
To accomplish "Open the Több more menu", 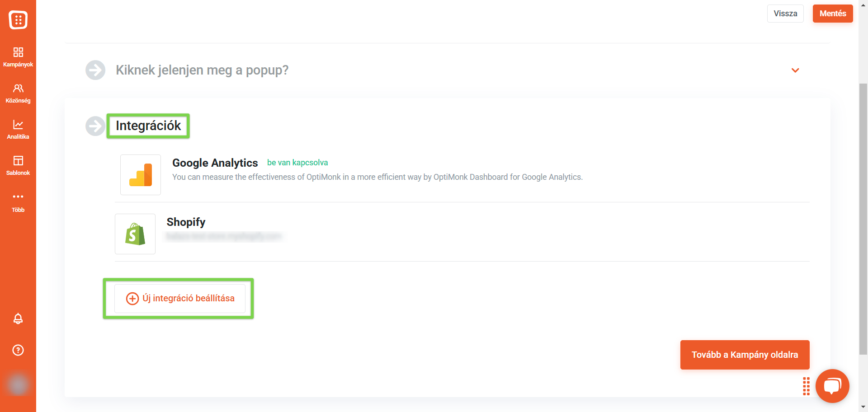I will coord(18,202).
